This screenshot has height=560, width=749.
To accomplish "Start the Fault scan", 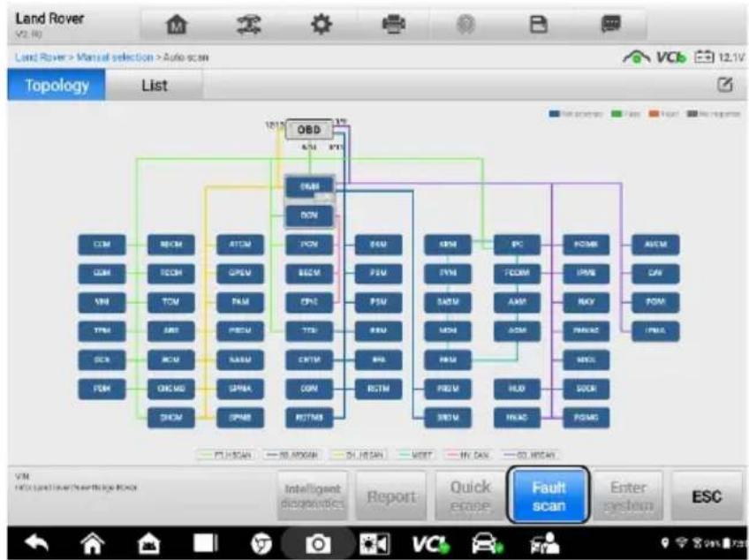I will [549, 496].
